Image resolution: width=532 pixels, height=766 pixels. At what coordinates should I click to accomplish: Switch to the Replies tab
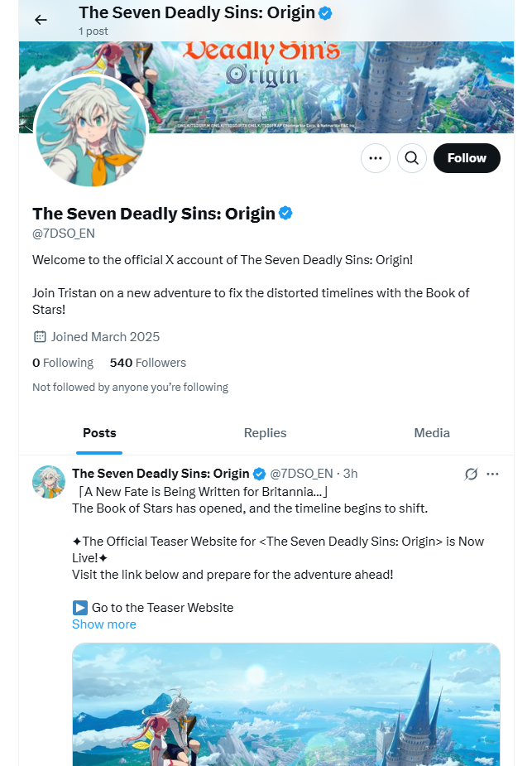point(265,432)
